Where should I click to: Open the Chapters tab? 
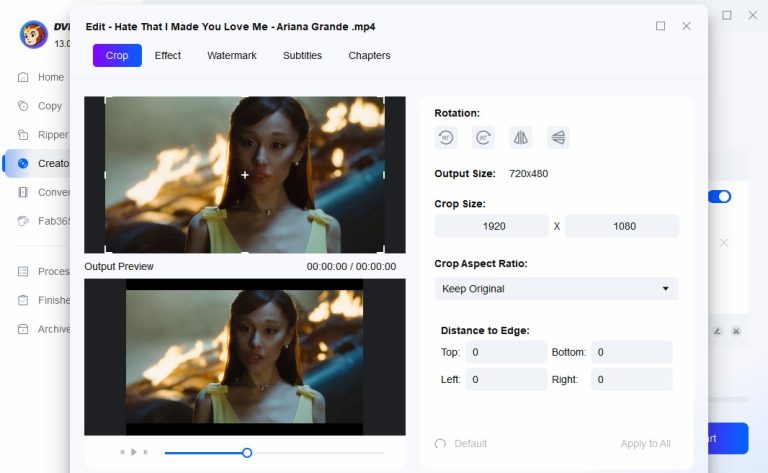(x=369, y=55)
